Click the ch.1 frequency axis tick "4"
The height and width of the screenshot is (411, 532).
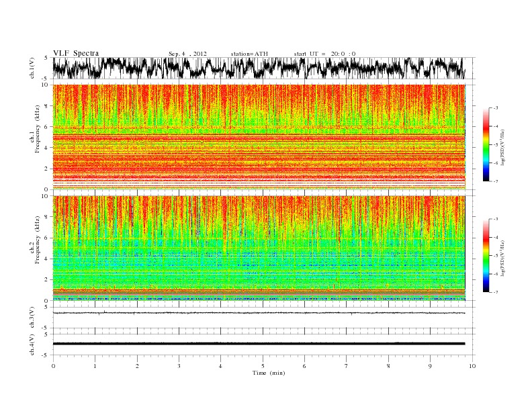click(47, 148)
